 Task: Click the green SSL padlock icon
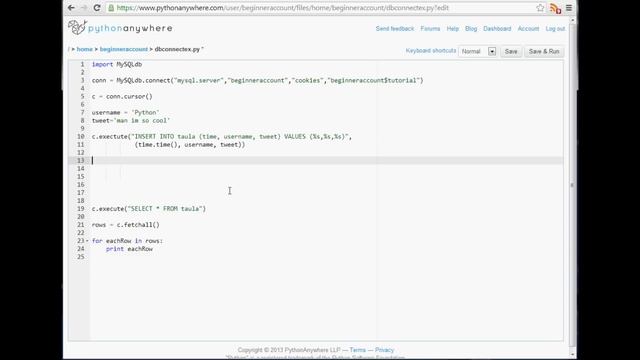point(111,8)
